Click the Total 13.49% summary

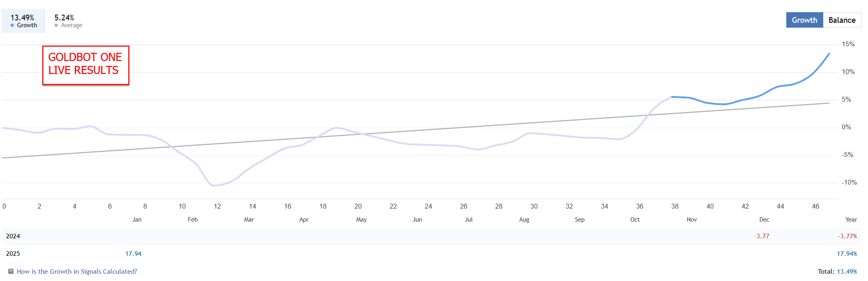(x=837, y=271)
